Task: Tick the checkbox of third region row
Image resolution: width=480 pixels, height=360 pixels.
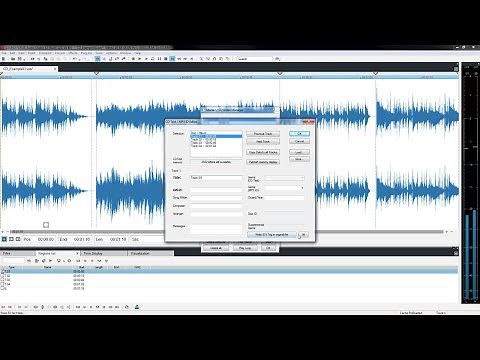Action: coord(3,280)
